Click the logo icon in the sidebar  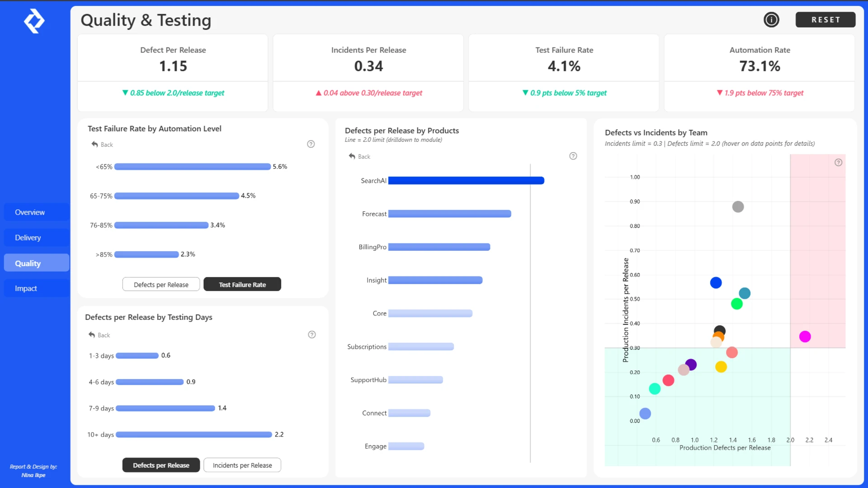[x=34, y=21]
